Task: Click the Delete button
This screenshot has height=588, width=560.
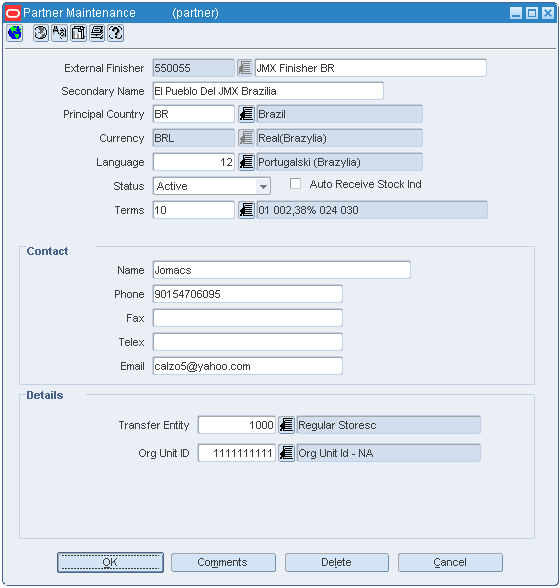Action: tap(337, 562)
